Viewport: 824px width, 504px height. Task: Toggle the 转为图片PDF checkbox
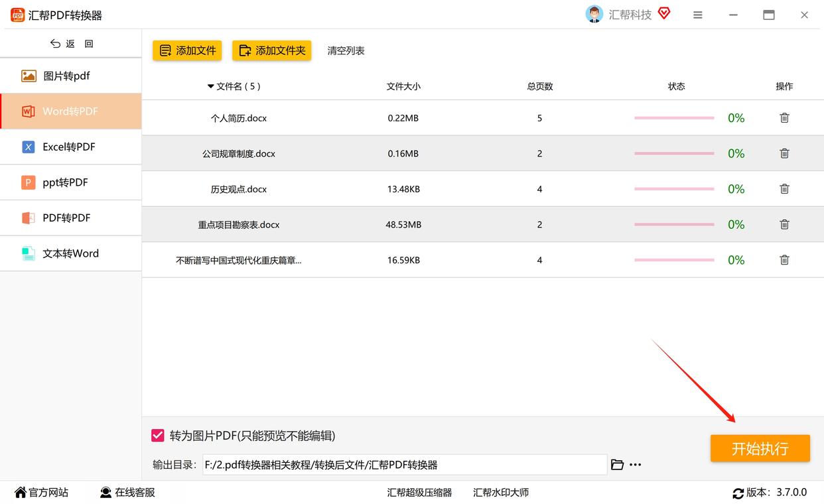[157, 435]
